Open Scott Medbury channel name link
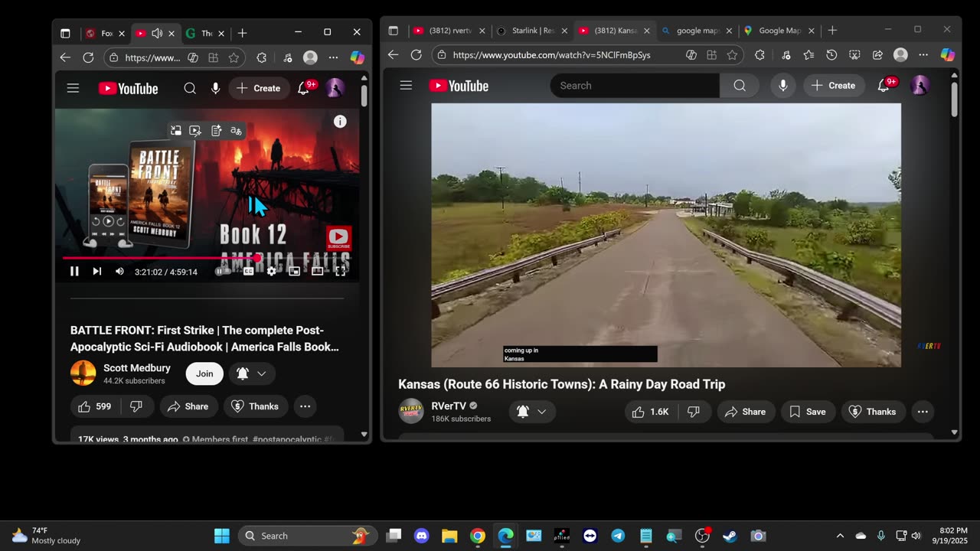The width and height of the screenshot is (980, 551). [x=137, y=368]
